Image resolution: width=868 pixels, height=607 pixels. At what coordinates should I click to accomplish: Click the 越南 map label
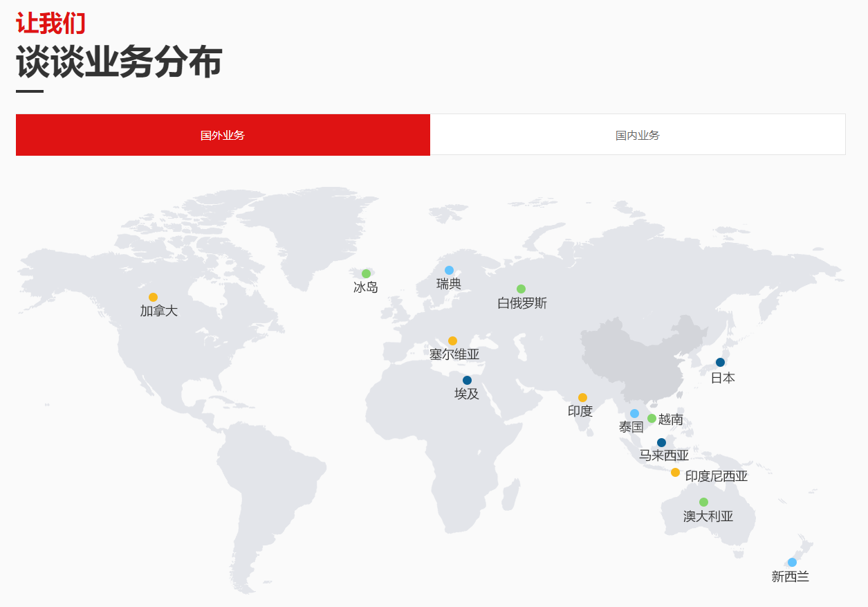pos(671,419)
